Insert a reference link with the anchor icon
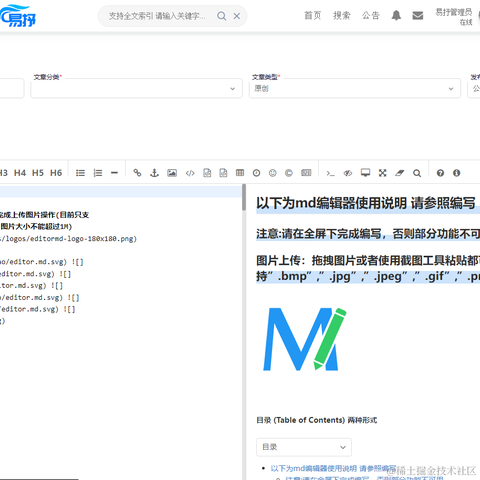Image resolution: width=480 pixels, height=480 pixels. point(154,173)
